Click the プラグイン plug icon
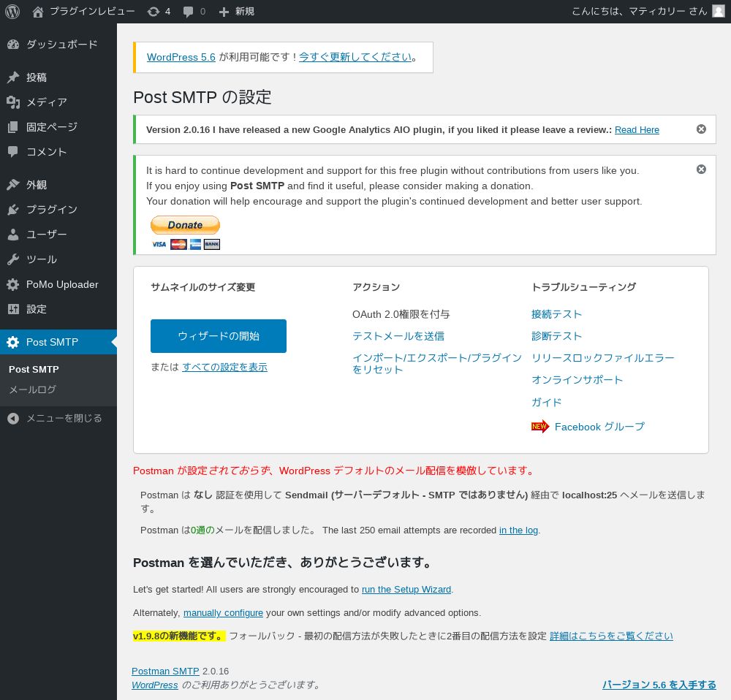Image resolution: width=731 pixels, height=700 pixels. pyautogui.click(x=13, y=210)
